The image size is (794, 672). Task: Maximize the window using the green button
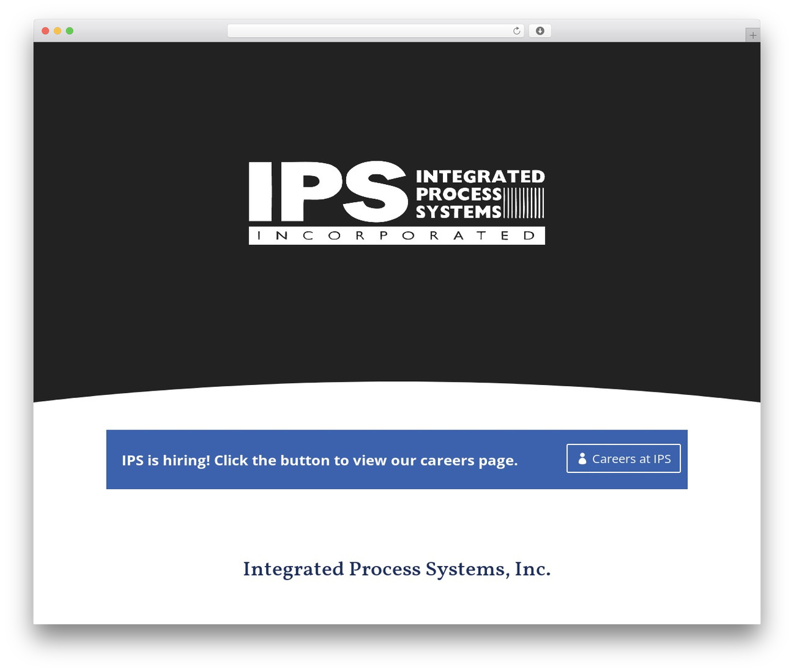69,31
